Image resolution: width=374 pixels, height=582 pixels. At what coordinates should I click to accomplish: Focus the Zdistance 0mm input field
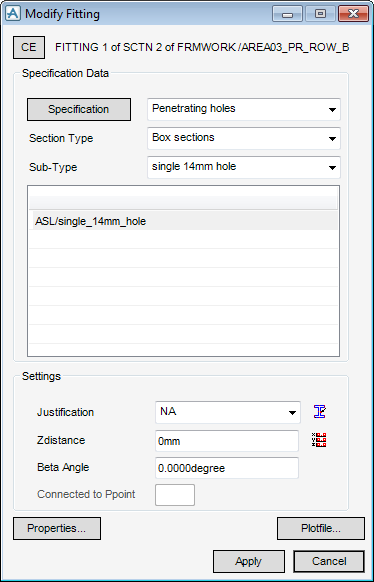227,441
